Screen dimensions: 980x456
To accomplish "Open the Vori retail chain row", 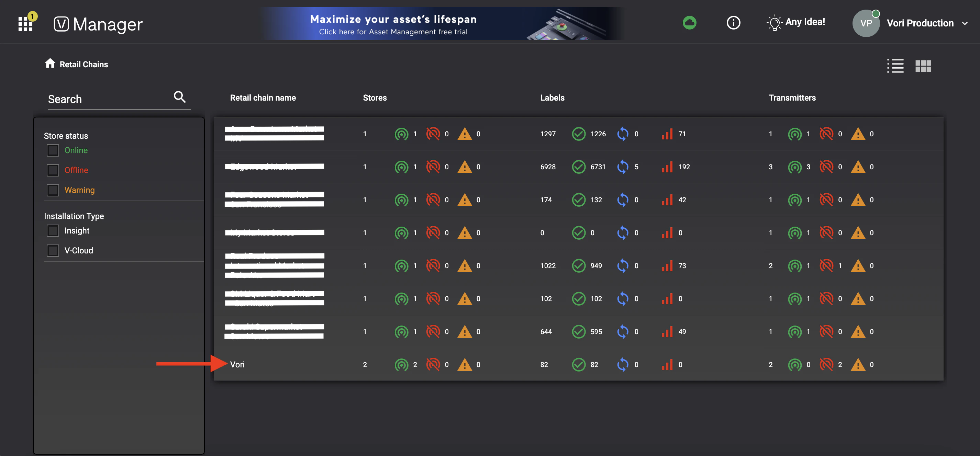I will coord(237,365).
